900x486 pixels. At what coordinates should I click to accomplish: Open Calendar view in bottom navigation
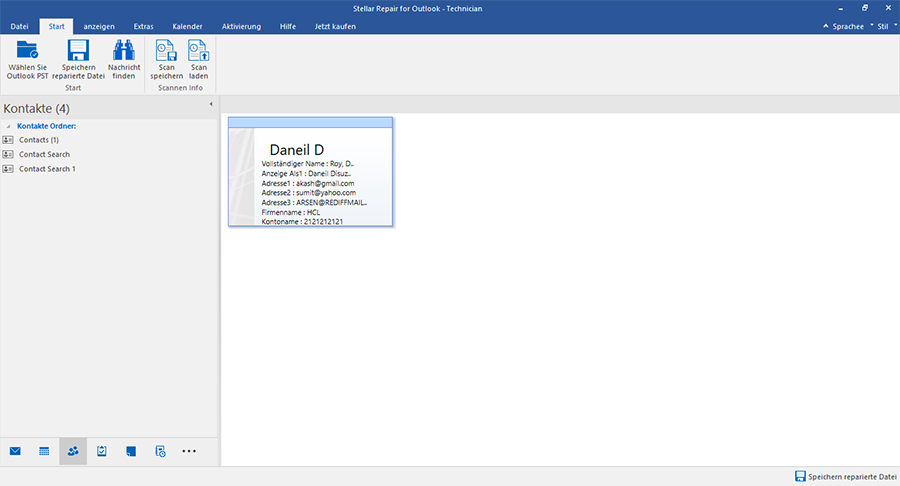pyautogui.click(x=44, y=451)
